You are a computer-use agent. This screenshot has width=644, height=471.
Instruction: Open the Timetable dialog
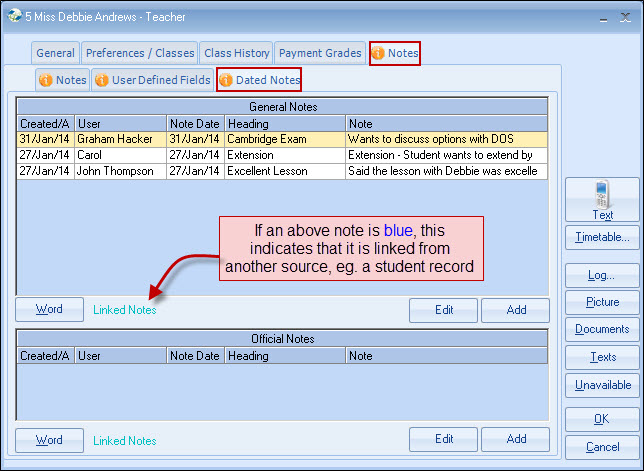[602, 238]
